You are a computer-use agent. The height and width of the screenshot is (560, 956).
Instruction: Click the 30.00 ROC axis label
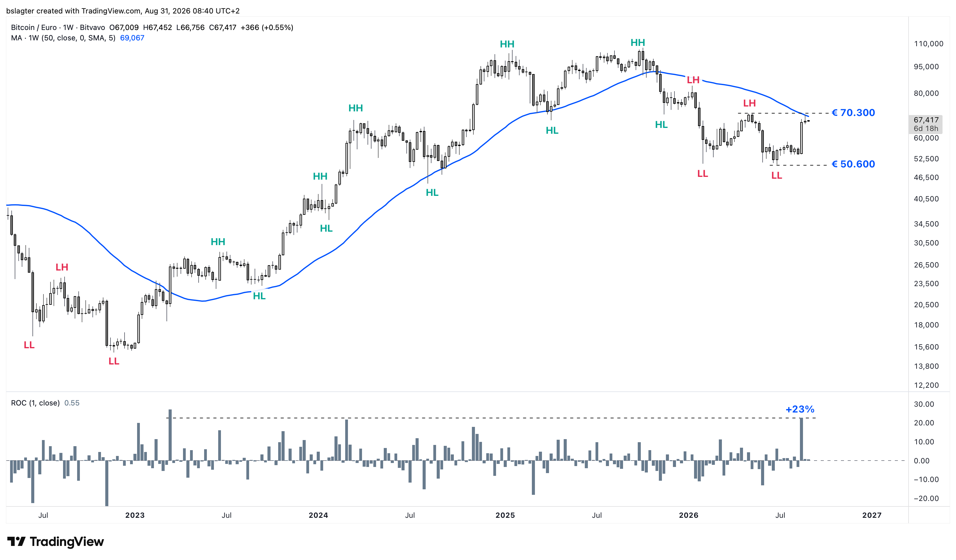(924, 404)
